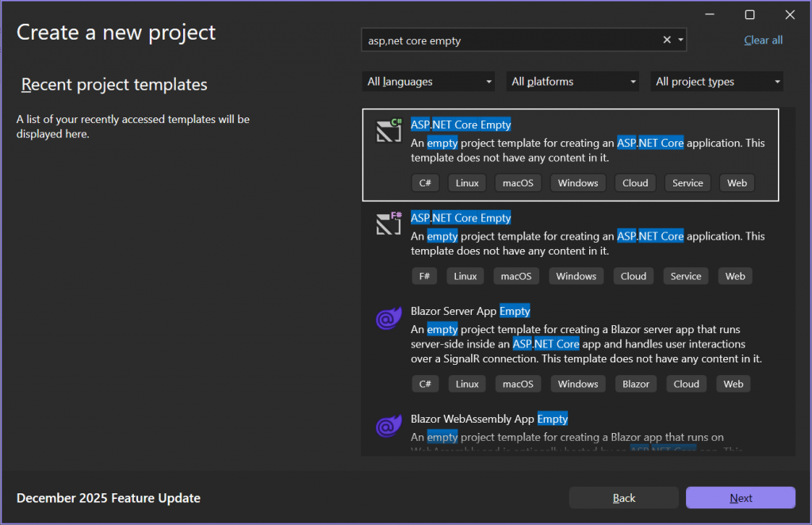Open the All languages dropdown
Viewport: 812px width, 525px height.
pos(427,81)
